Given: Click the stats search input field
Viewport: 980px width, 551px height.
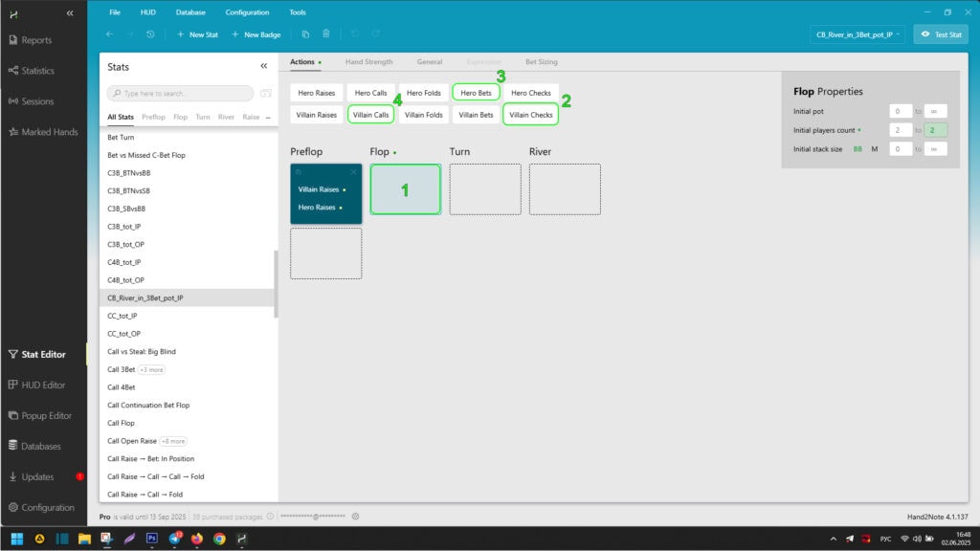Looking at the screenshot, I should tap(182, 94).
